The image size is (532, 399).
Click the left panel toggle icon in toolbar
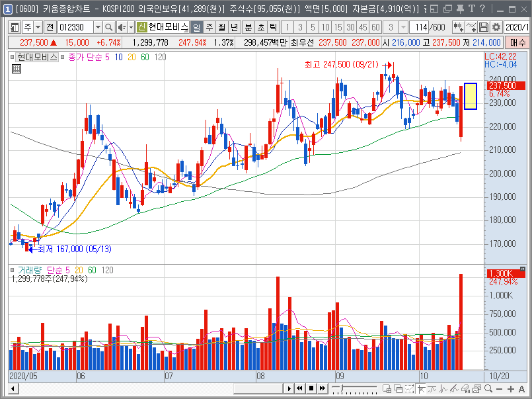[15, 27]
